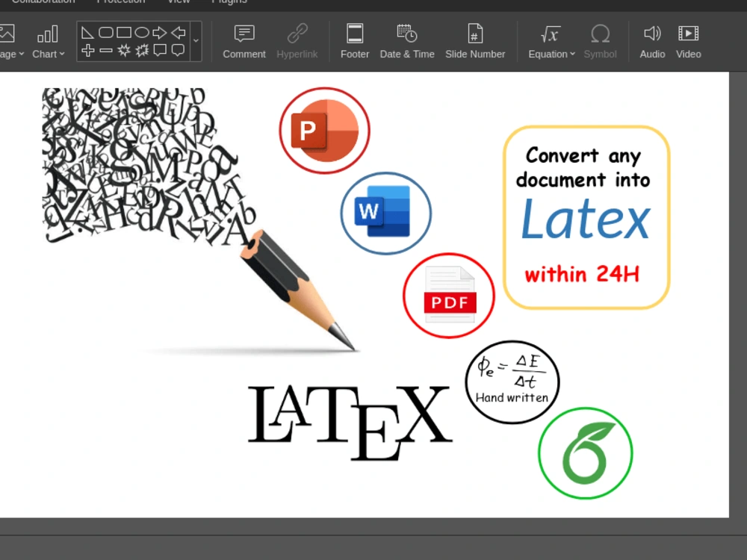The height and width of the screenshot is (560, 747).
Task: Open the Image dropdown arrow
Action: [22, 55]
